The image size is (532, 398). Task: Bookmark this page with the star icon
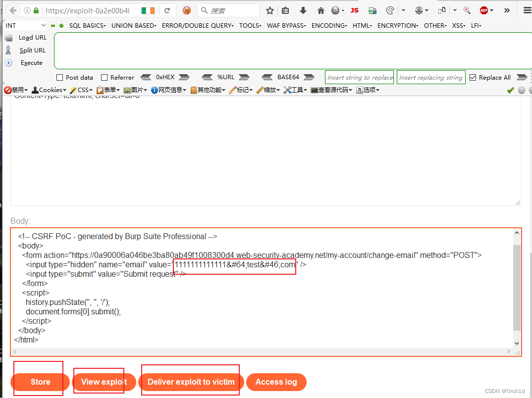click(x=270, y=10)
